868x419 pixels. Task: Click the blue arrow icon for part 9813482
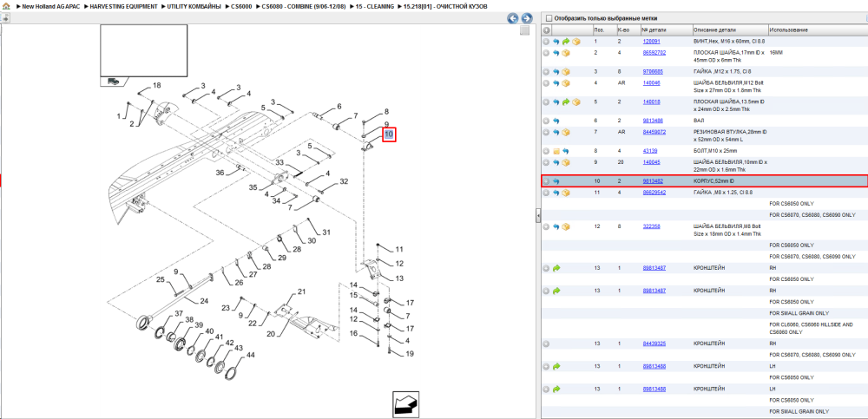(x=556, y=181)
